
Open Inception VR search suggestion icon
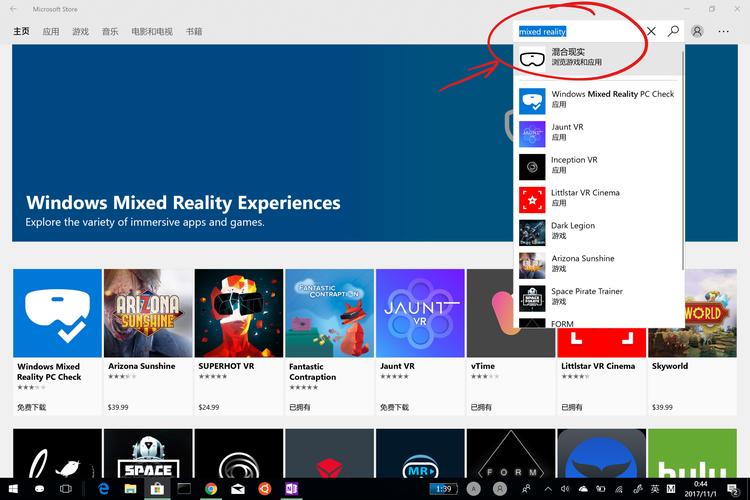pyautogui.click(x=532, y=167)
